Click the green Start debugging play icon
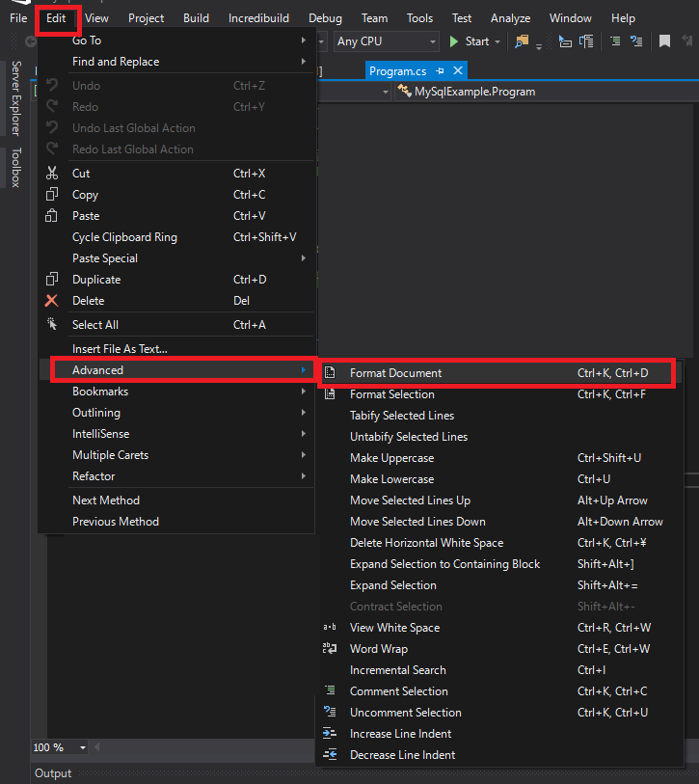 [x=453, y=41]
